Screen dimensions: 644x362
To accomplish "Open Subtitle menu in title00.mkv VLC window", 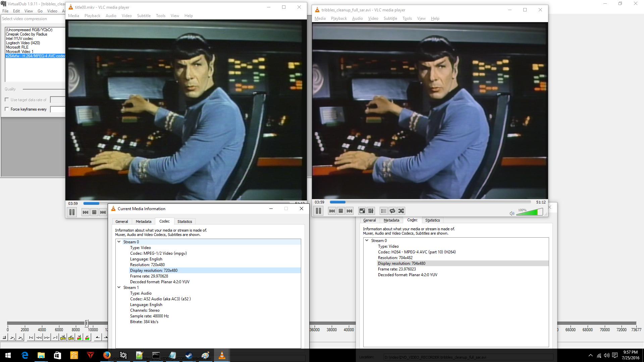I will pyautogui.click(x=144, y=16).
